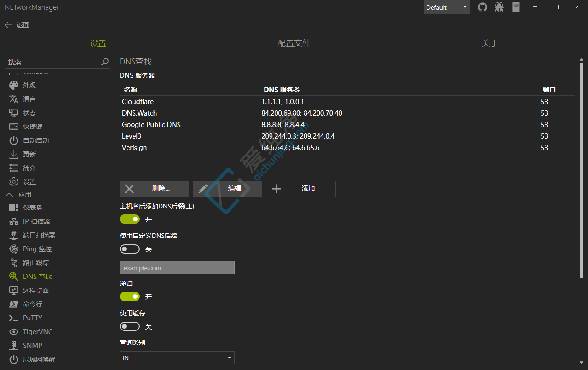Switch to the 配置文件 tab
This screenshot has width=588, height=370.
point(294,43)
